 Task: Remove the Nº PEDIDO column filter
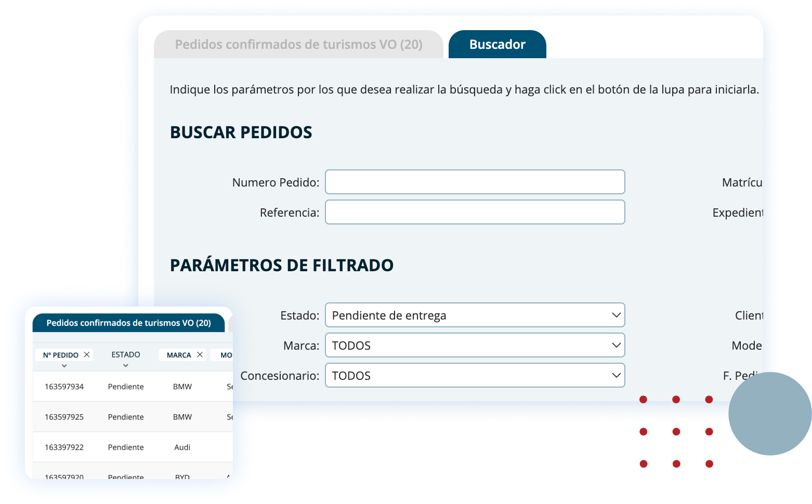pos(87,355)
